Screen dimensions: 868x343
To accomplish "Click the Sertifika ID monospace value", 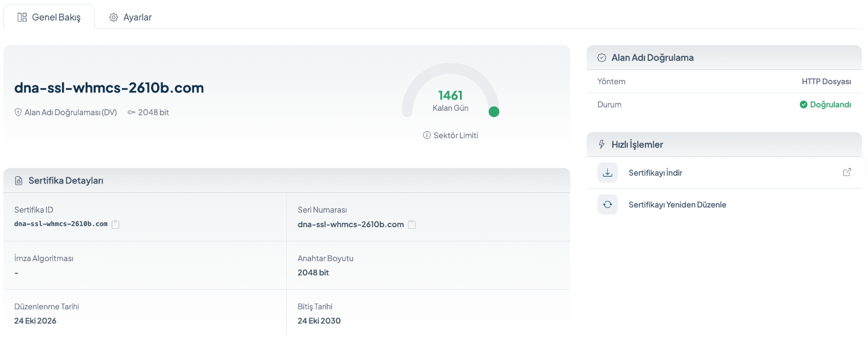I will (61, 224).
